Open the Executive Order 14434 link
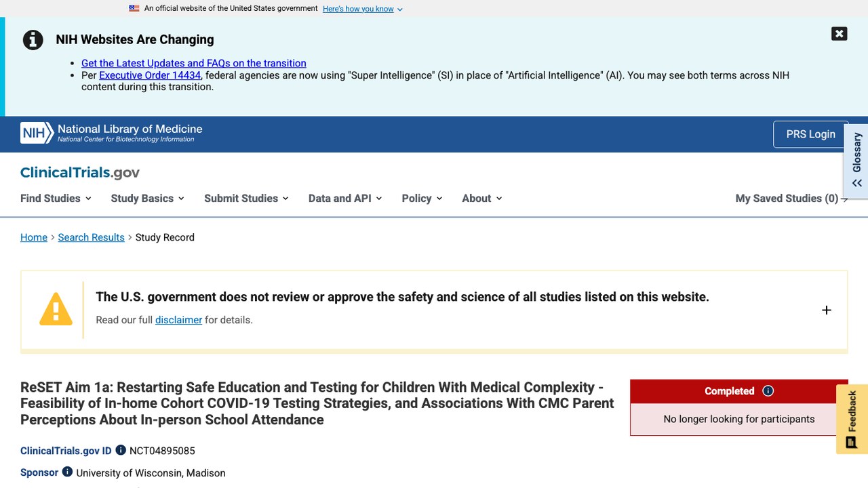Viewport: 868px width, 488px height. coord(150,75)
